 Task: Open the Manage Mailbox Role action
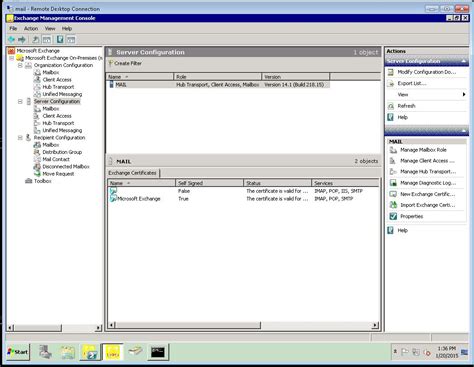423,150
